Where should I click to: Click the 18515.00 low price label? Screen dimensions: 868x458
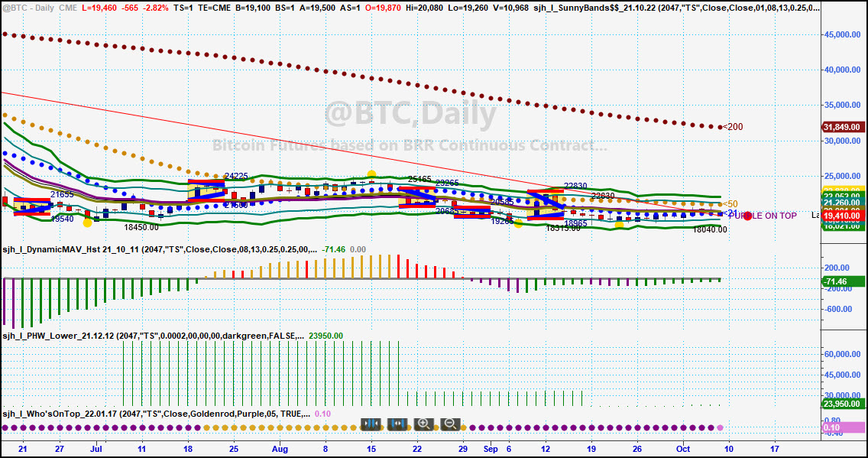tap(563, 228)
